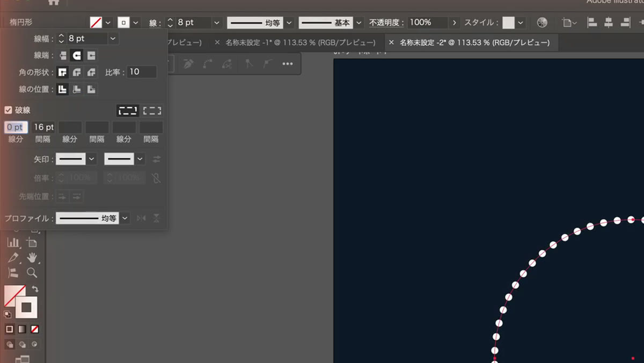The width and height of the screenshot is (644, 363).
Task: Flip profile across icon in stroke panel
Action: point(156,218)
